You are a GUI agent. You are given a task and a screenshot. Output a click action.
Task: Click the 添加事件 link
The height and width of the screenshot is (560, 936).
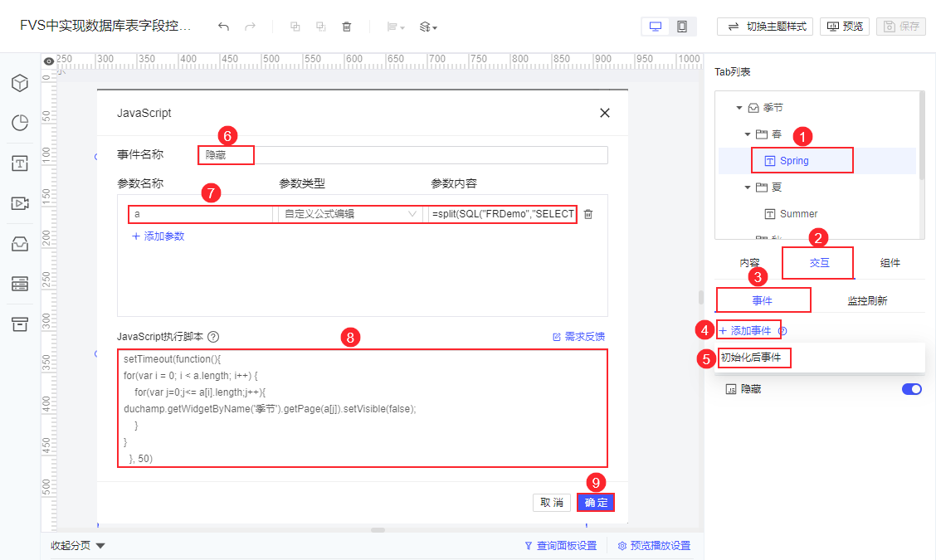[745, 331]
